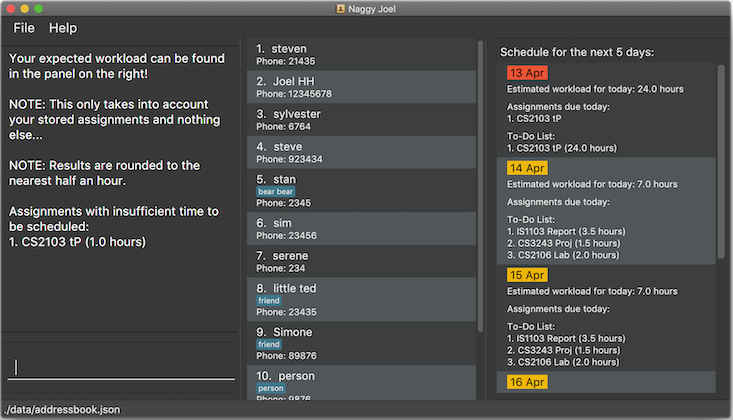Click the contact list scrollbar

[480, 186]
